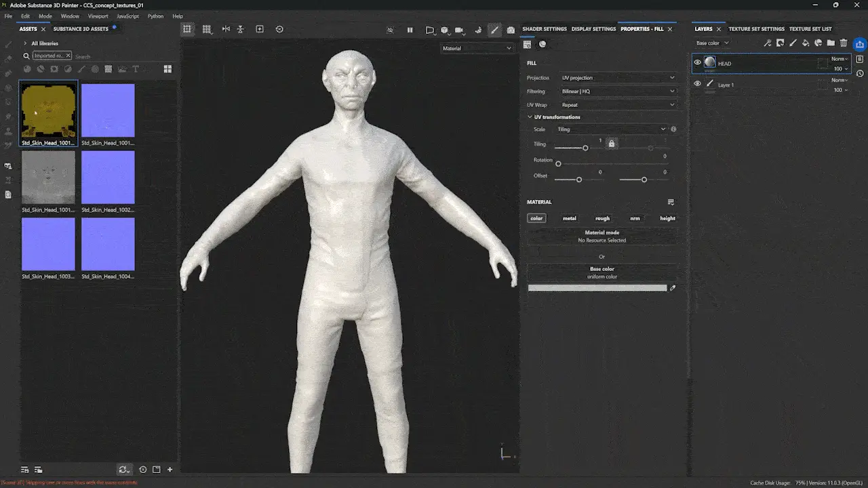Add a paint layer in Layers panel
The width and height of the screenshot is (868, 488).
tap(793, 43)
